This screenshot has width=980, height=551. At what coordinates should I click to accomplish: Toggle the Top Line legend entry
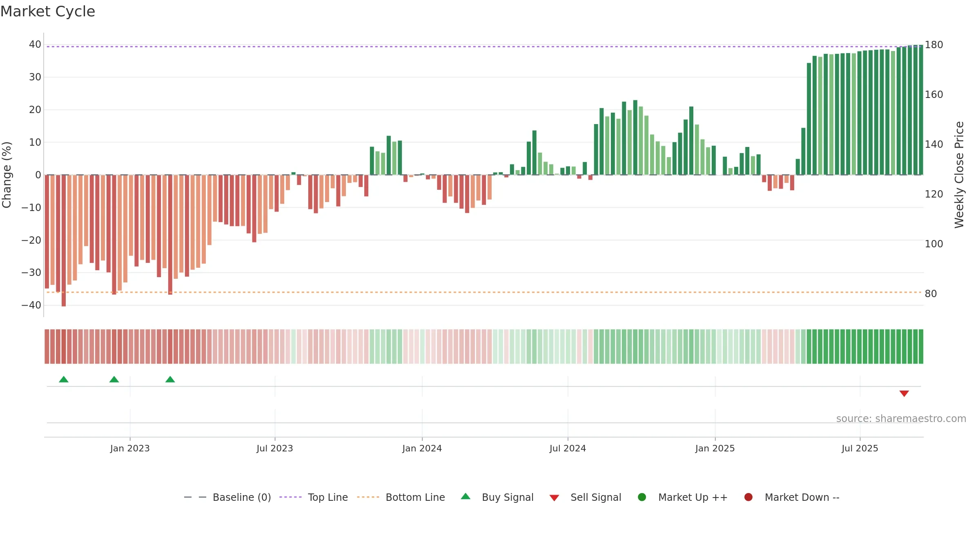pyautogui.click(x=314, y=497)
